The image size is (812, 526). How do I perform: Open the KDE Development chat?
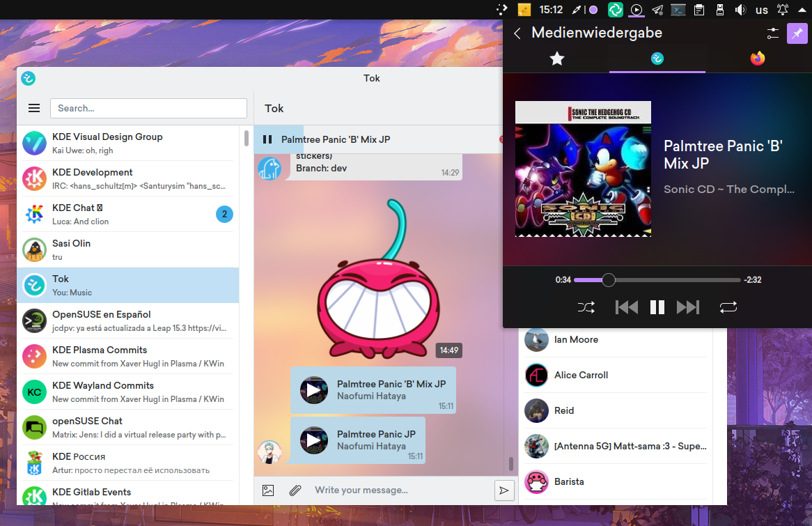pos(128,179)
